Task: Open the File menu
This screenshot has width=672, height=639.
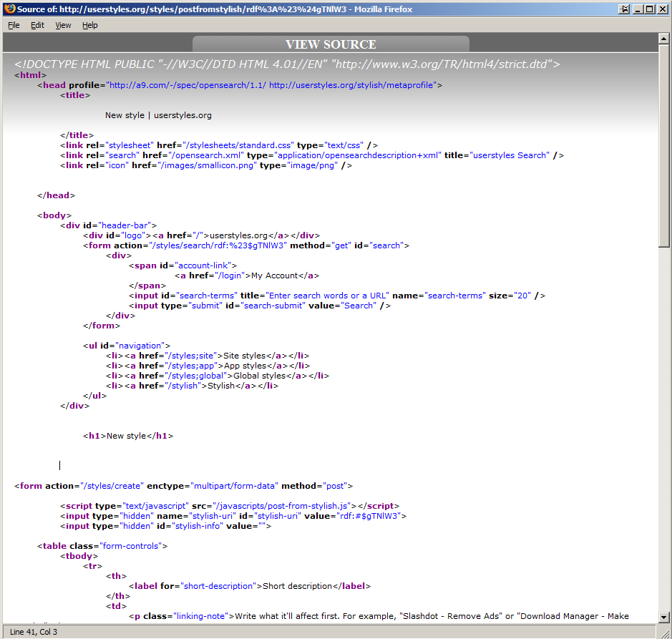Action: 14,25
